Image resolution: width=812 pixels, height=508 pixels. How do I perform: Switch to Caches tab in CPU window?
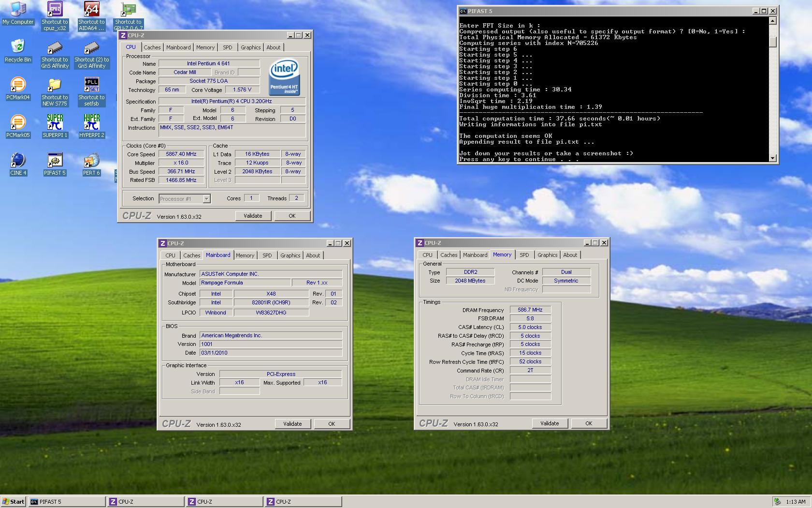tap(152, 47)
